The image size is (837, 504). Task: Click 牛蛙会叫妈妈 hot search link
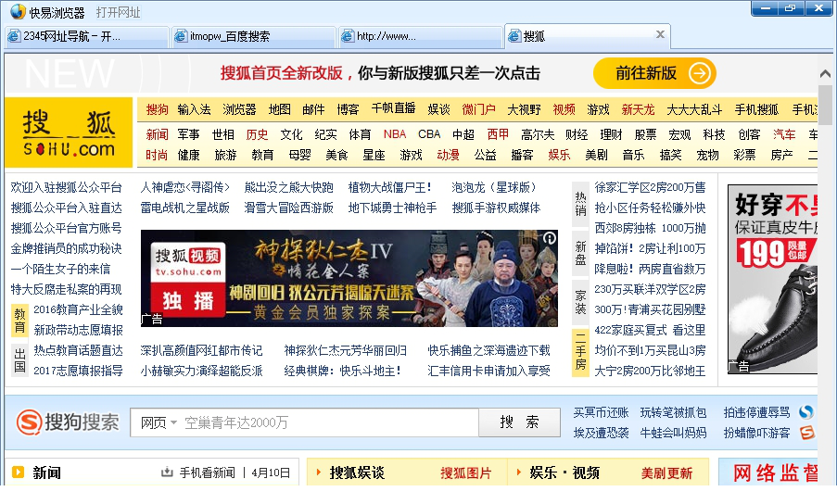(673, 433)
